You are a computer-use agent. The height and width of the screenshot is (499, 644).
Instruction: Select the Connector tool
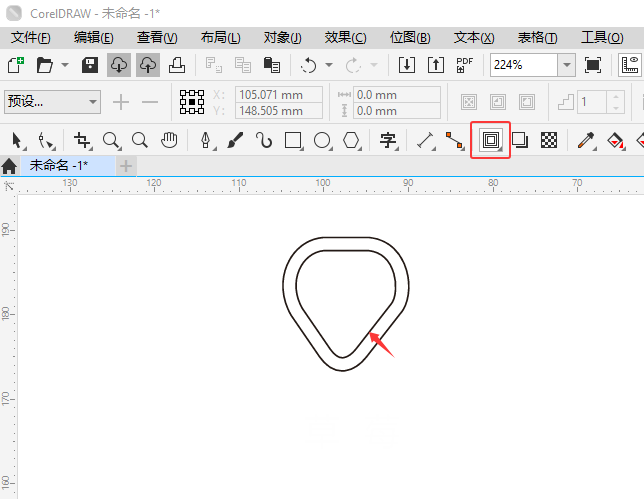tap(454, 140)
